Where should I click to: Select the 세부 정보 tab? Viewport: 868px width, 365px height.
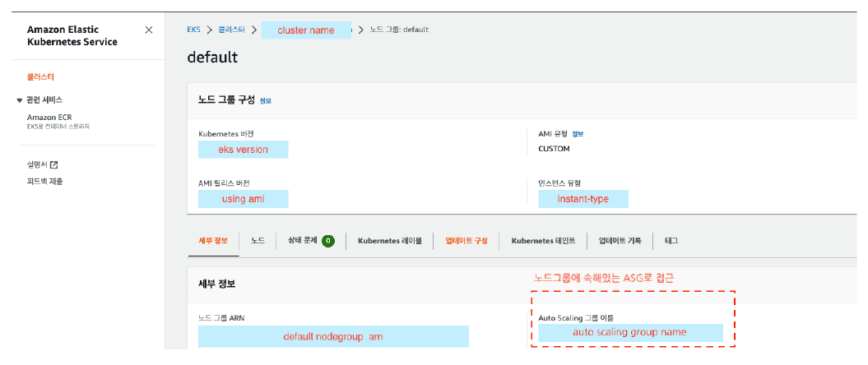pos(213,241)
